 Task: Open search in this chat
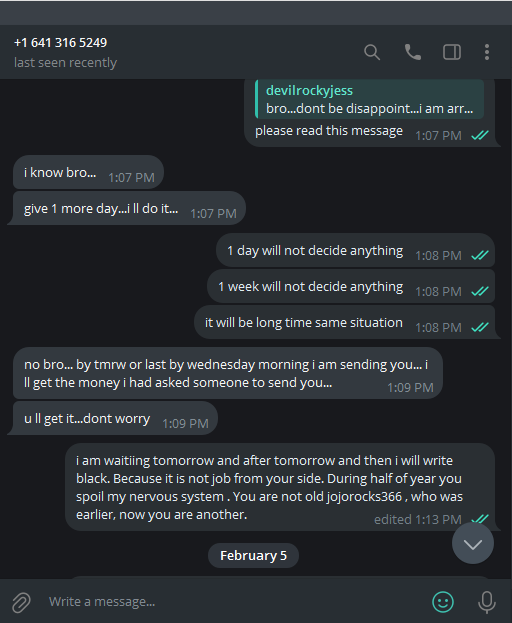point(372,52)
